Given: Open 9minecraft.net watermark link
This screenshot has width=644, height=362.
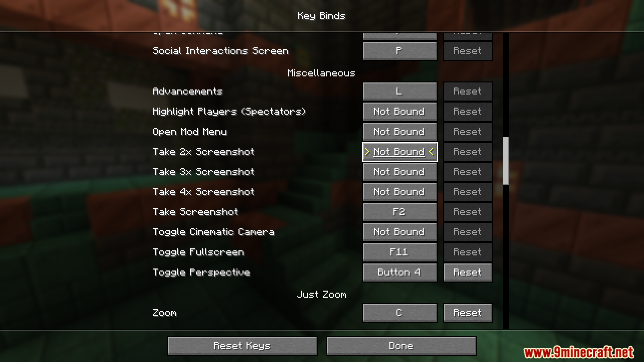Looking at the screenshot, I should pyautogui.click(x=579, y=352).
